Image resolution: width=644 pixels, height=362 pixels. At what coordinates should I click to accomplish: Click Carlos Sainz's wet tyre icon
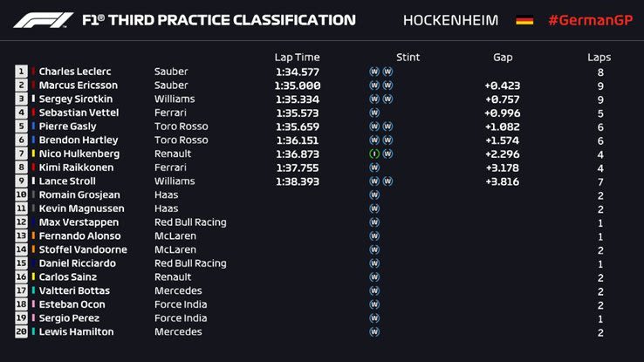[373, 277]
